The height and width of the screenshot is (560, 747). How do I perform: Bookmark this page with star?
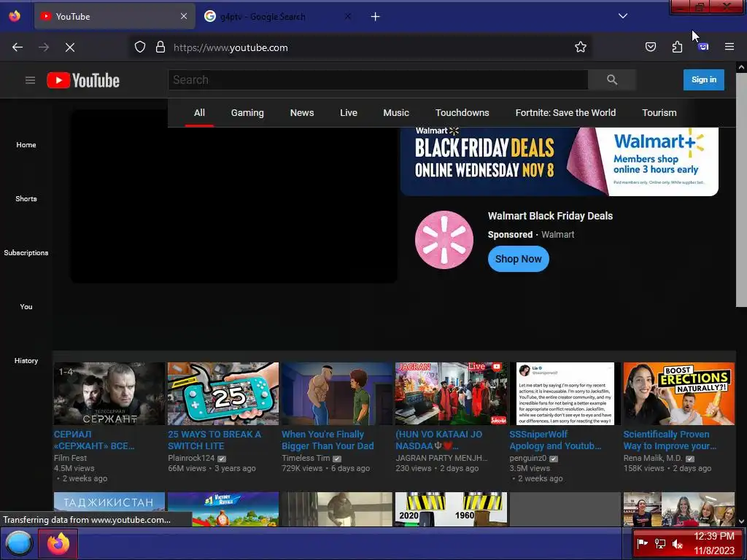(x=580, y=47)
